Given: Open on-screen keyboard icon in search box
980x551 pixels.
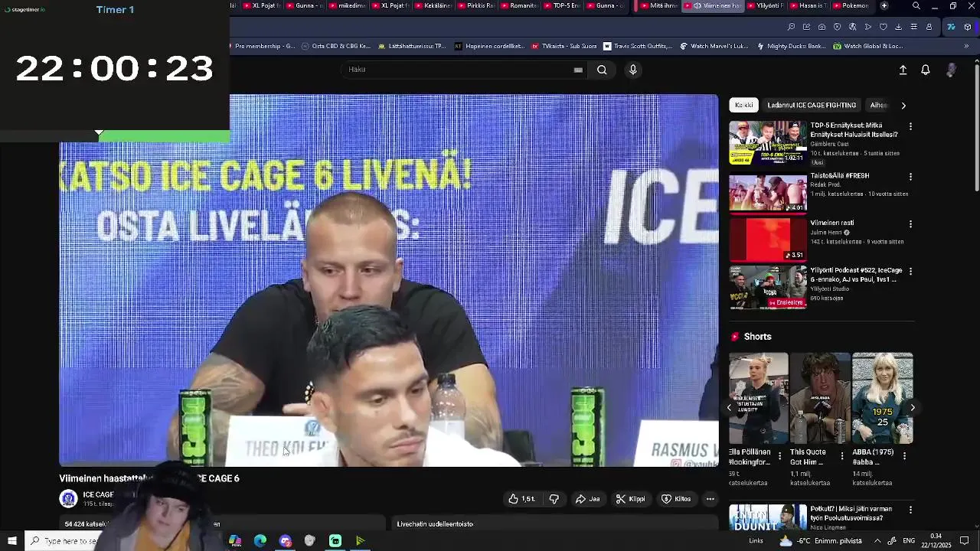Looking at the screenshot, I should [x=578, y=70].
